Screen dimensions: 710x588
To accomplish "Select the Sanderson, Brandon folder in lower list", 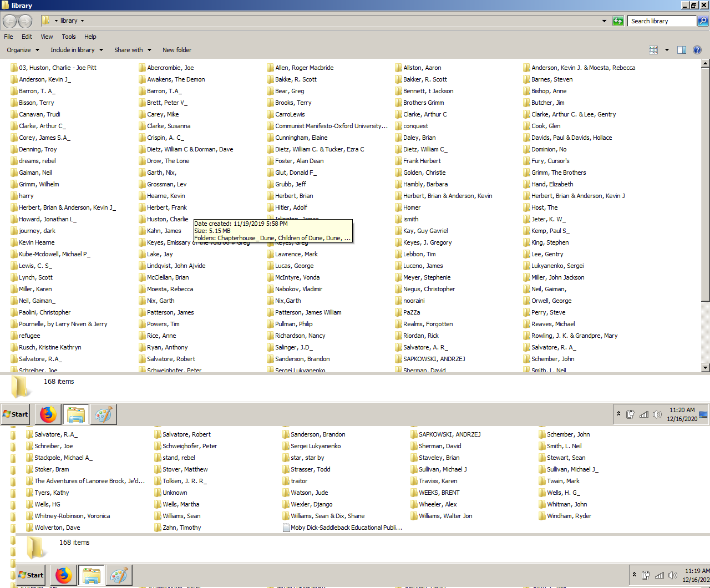I will click(314, 434).
